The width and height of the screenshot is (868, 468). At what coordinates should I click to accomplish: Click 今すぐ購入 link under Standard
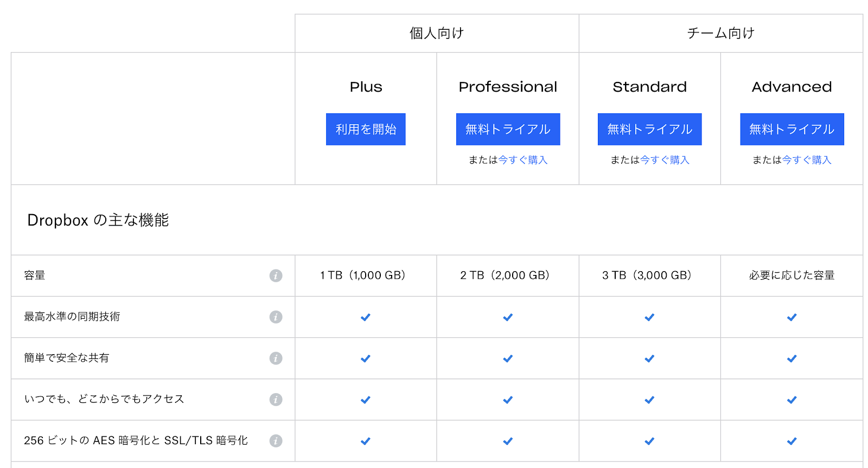click(x=665, y=160)
